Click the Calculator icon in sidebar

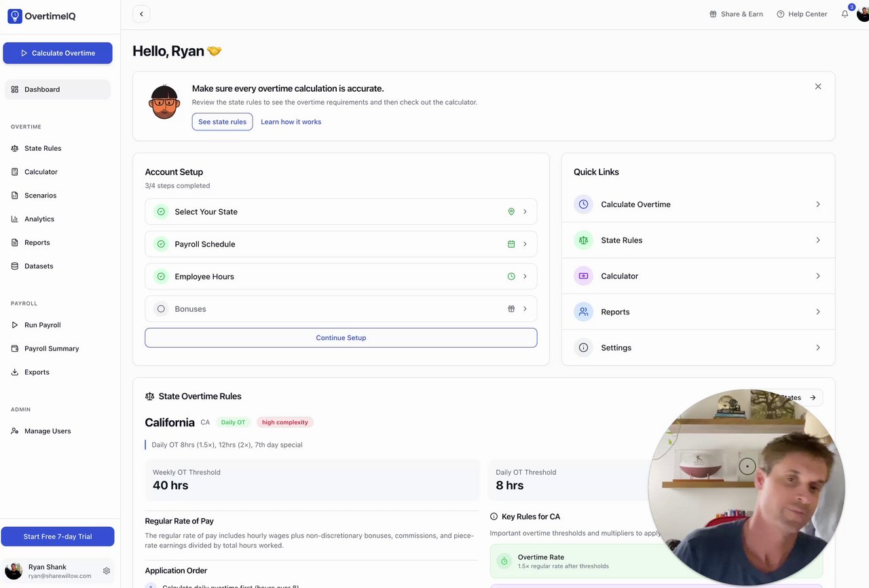click(x=15, y=172)
